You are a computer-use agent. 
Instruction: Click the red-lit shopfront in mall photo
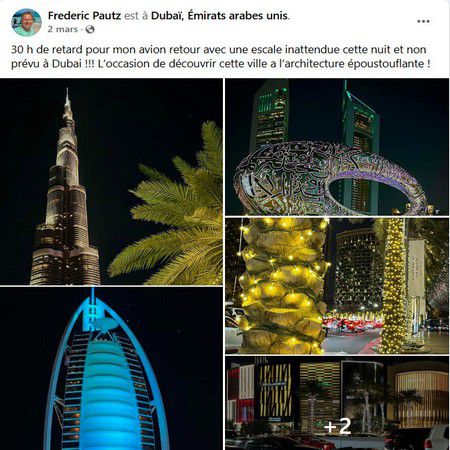coord(240,393)
